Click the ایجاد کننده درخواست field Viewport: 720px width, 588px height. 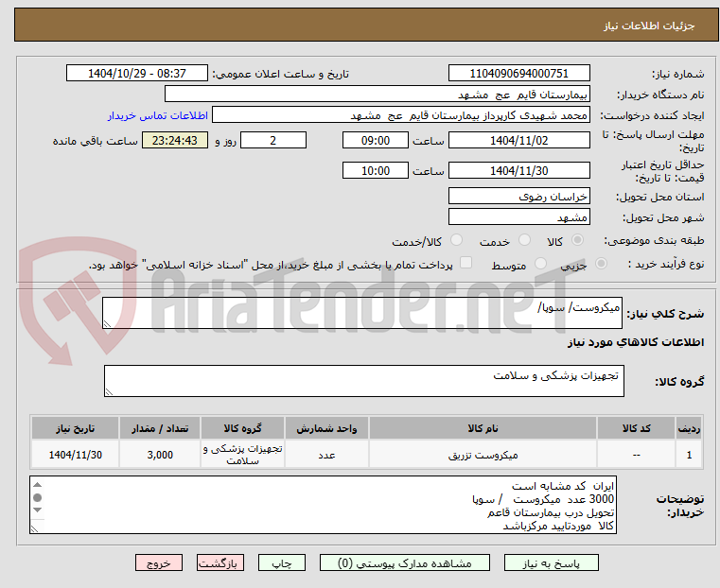tap(400, 115)
